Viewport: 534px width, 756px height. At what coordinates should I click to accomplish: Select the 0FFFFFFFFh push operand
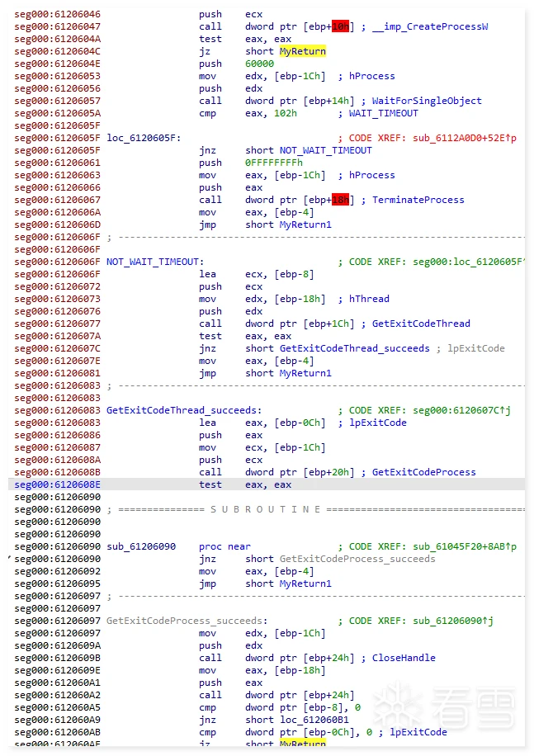coord(274,163)
